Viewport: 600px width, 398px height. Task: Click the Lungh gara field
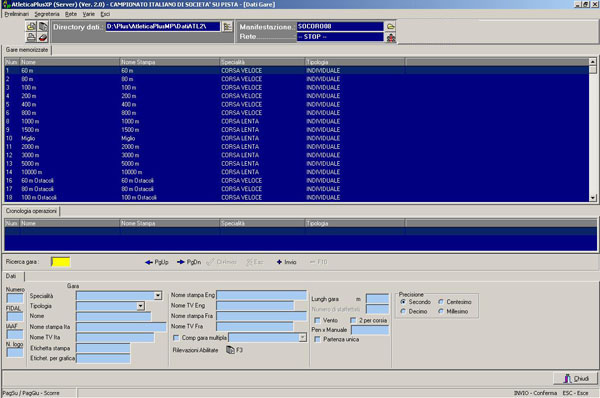(x=377, y=299)
